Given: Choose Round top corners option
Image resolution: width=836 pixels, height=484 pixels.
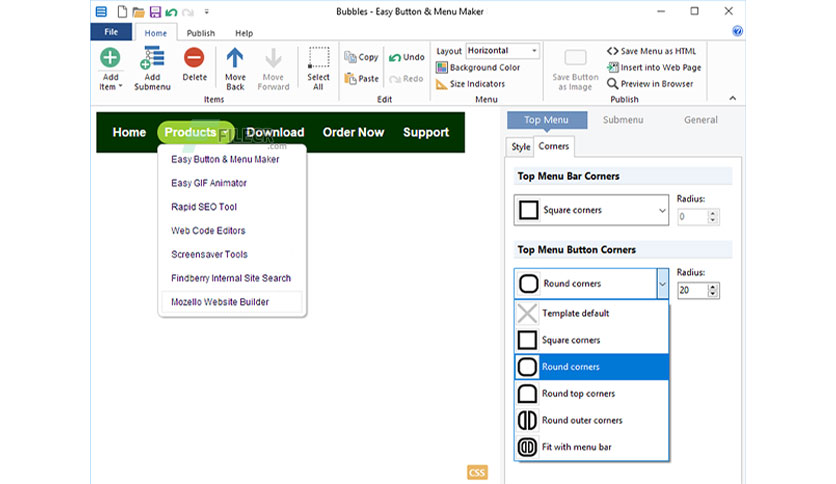Looking at the screenshot, I should tap(592, 393).
